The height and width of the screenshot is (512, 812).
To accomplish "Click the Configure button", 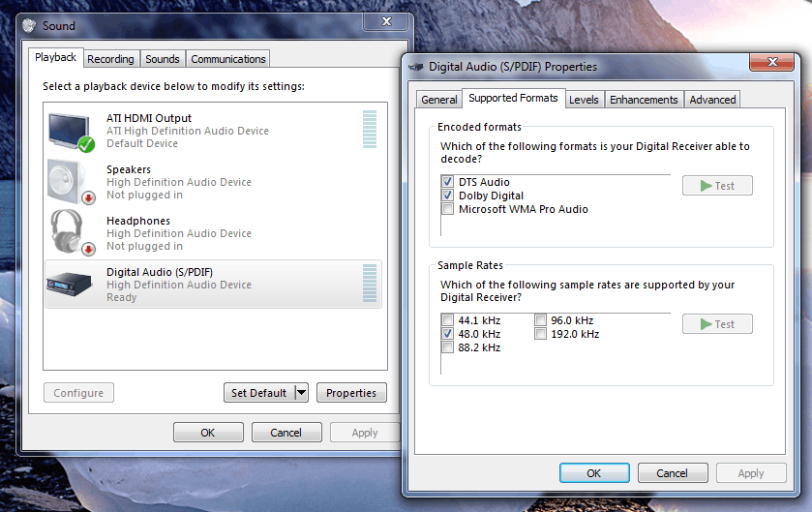I will click(x=78, y=392).
